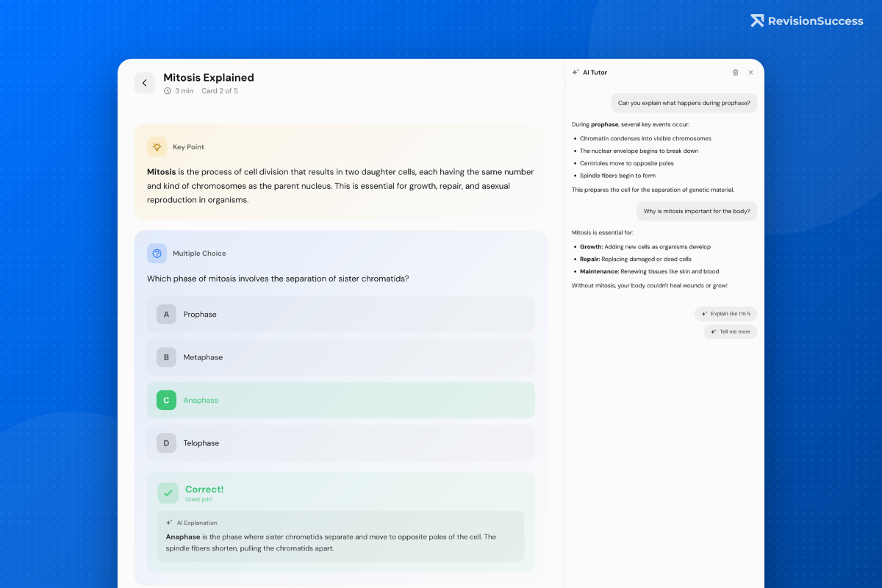Click the Tell me more button
The width and height of the screenshot is (882, 588).
(730, 331)
